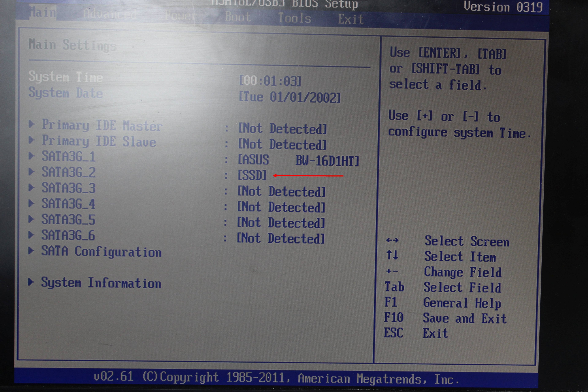
Task: Go to the Exit tab
Action: pyautogui.click(x=351, y=19)
